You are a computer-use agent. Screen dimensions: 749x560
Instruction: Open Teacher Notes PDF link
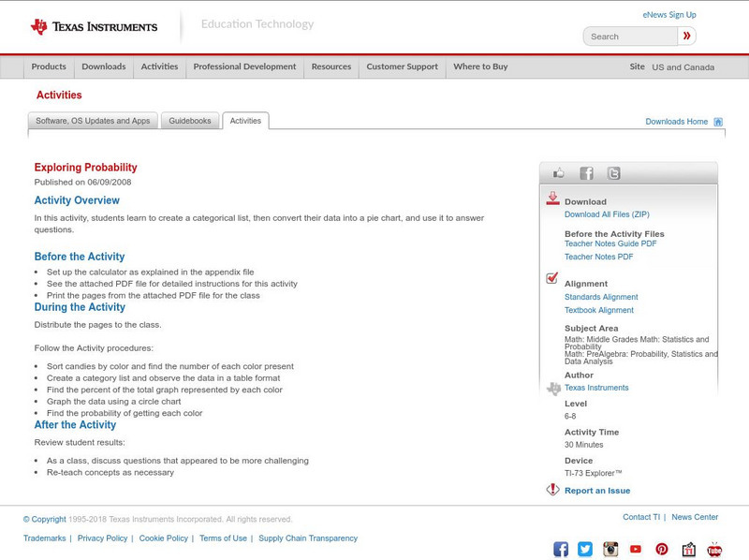[x=598, y=258]
